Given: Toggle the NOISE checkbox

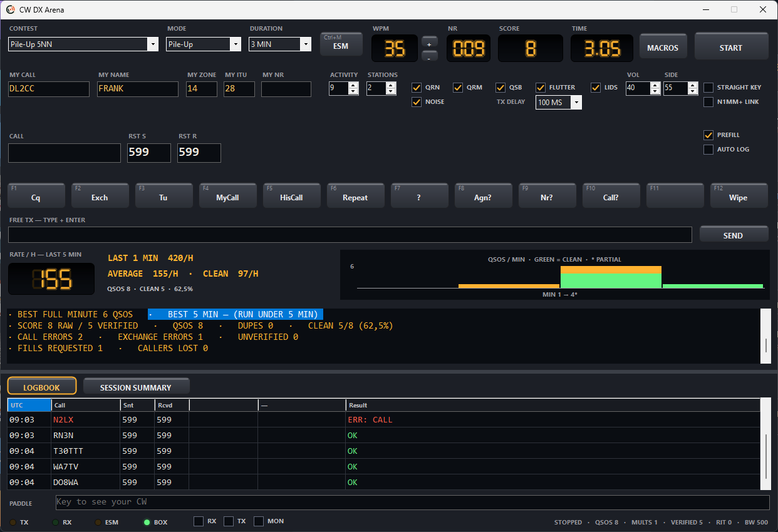Looking at the screenshot, I should pyautogui.click(x=417, y=102).
